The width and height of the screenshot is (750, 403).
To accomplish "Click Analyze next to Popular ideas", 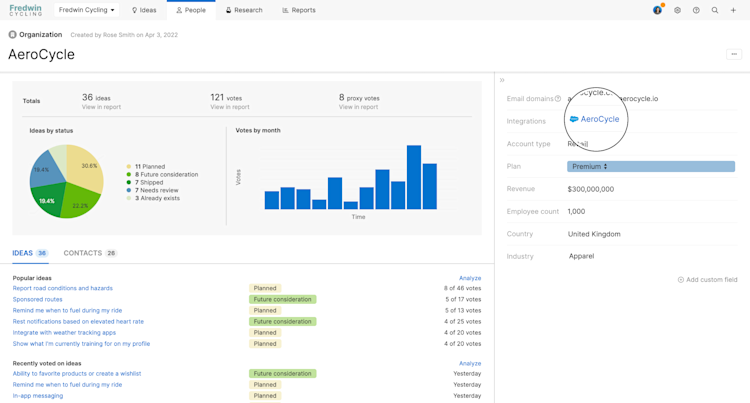I will pos(470,278).
